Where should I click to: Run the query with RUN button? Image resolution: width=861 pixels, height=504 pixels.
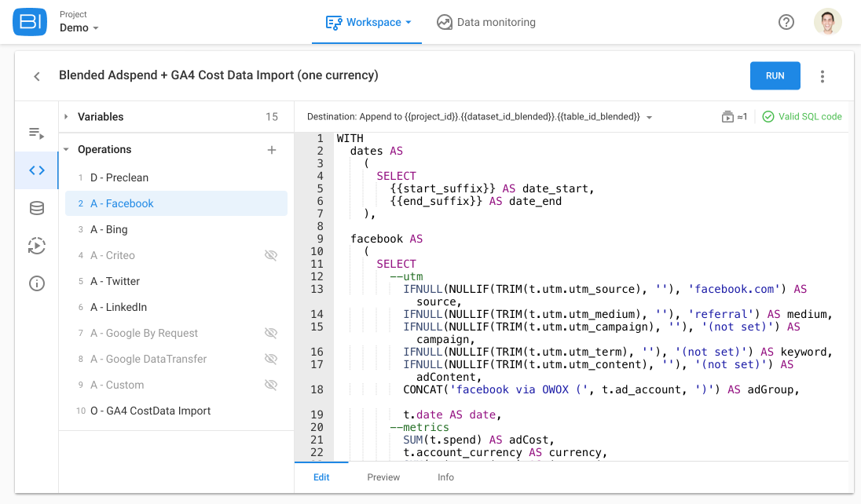point(775,76)
